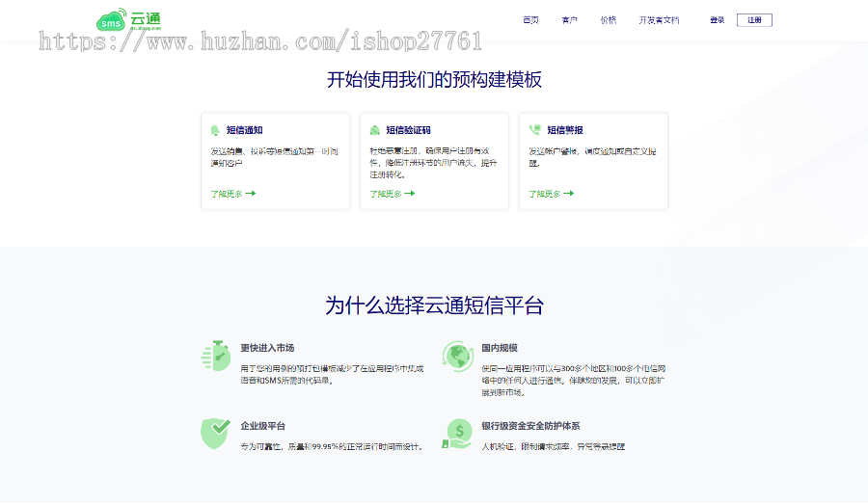Click the 云通 SMS cloud logo

(x=128, y=20)
